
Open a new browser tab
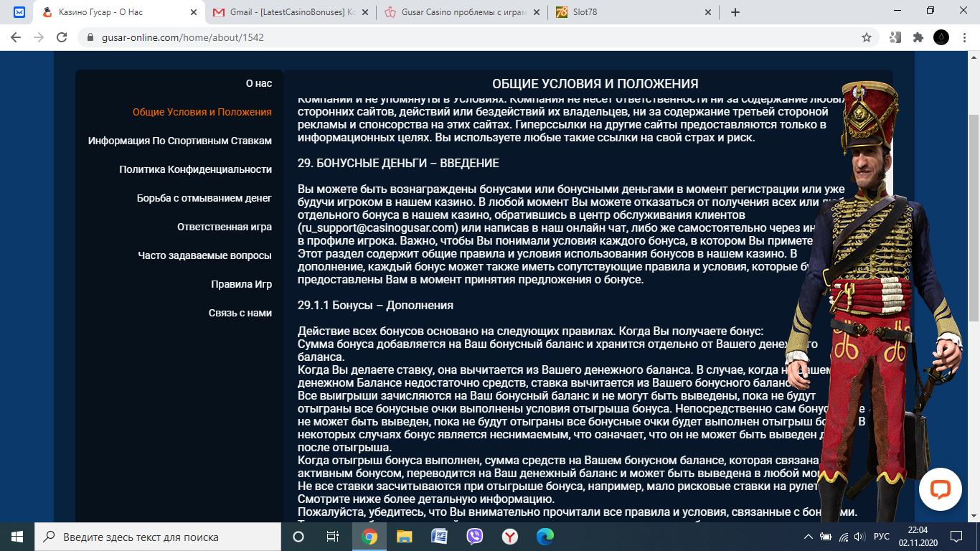coord(735,12)
